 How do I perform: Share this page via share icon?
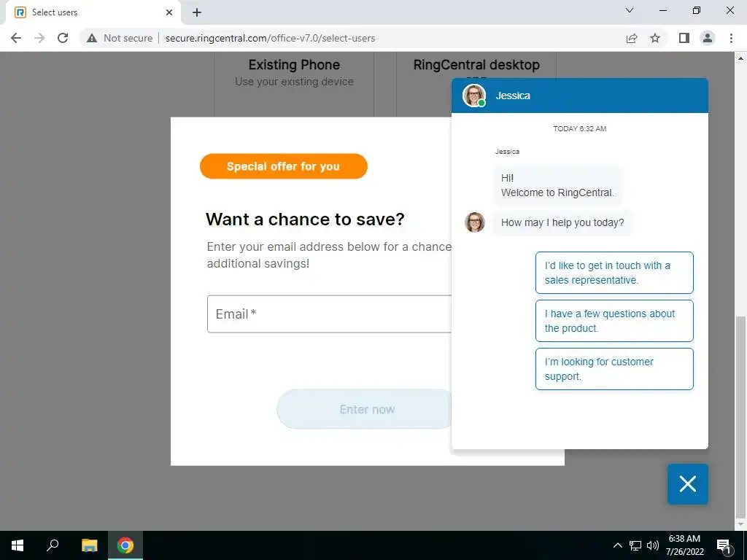pos(632,38)
